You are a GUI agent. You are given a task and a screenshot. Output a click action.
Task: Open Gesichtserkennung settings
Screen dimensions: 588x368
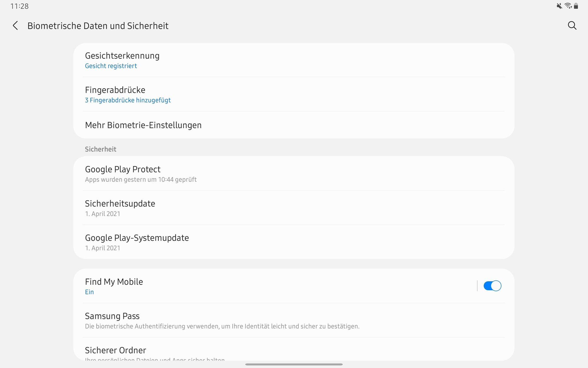294,60
